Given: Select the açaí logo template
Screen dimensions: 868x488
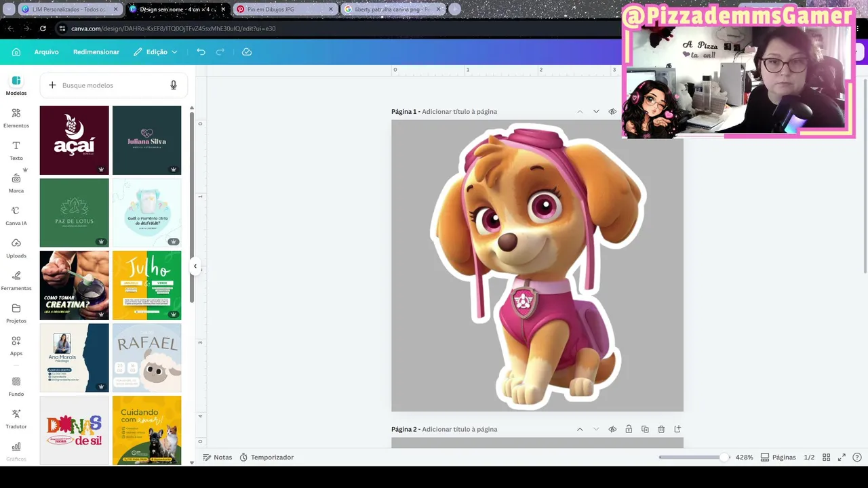Looking at the screenshot, I should click(75, 140).
